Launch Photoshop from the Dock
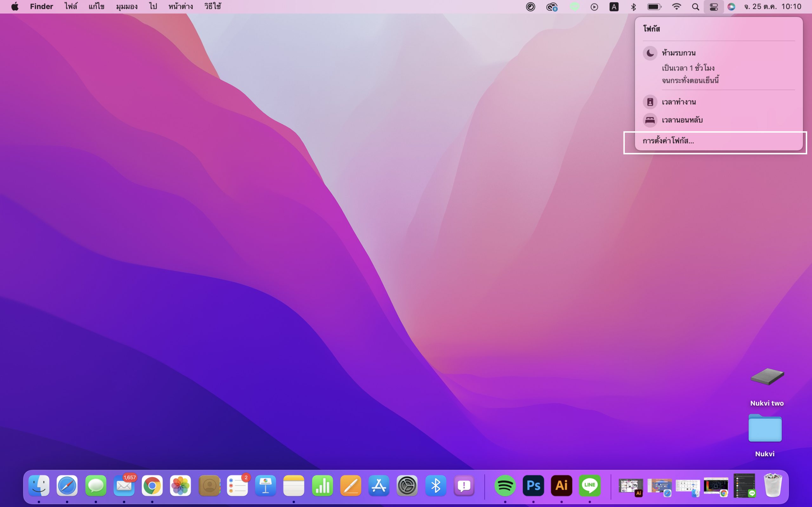This screenshot has width=812, height=507. (533, 485)
